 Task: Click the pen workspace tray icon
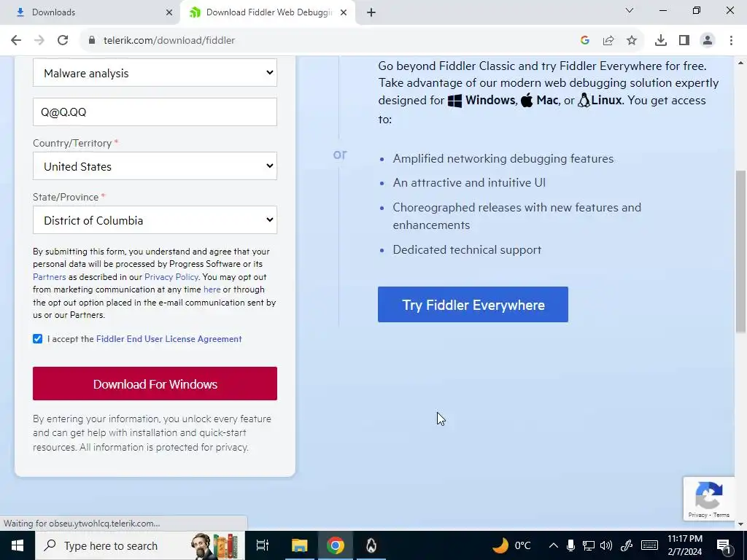click(x=627, y=545)
